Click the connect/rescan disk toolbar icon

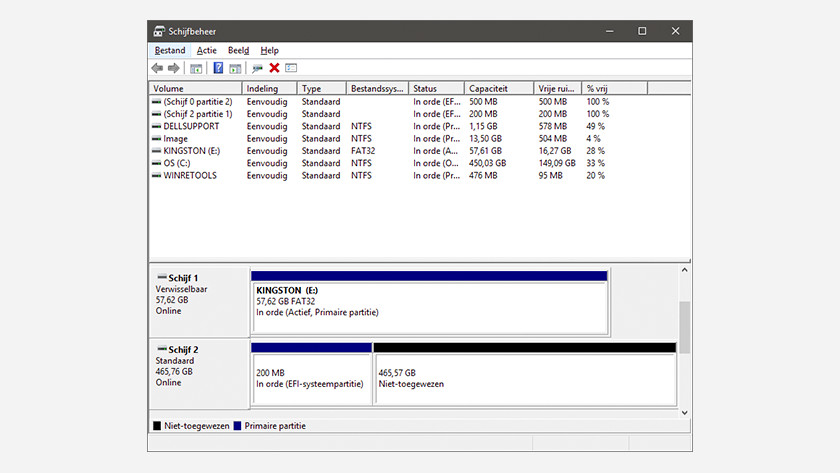[x=258, y=68]
